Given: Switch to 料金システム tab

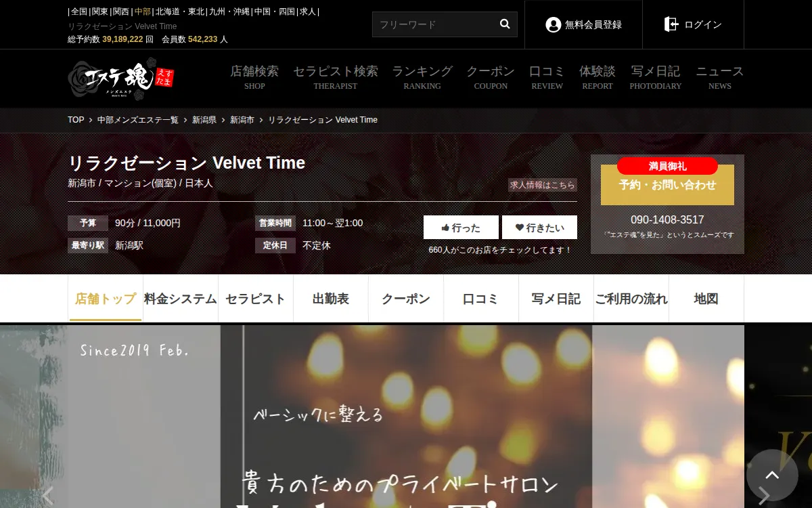Looking at the screenshot, I should coord(181,299).
